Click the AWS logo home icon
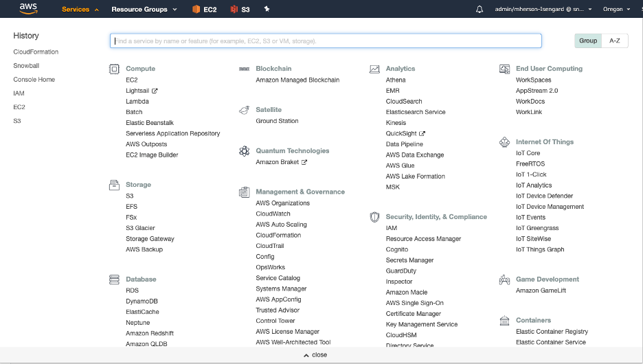643x364 pixels. tap(28, 9)
